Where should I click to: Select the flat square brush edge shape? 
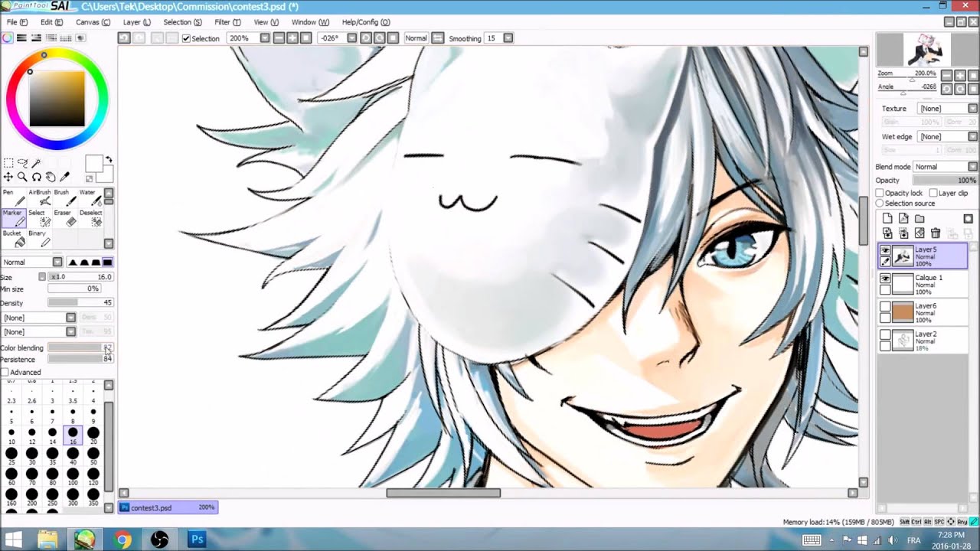pyautogui.click(x=108, y=262)
